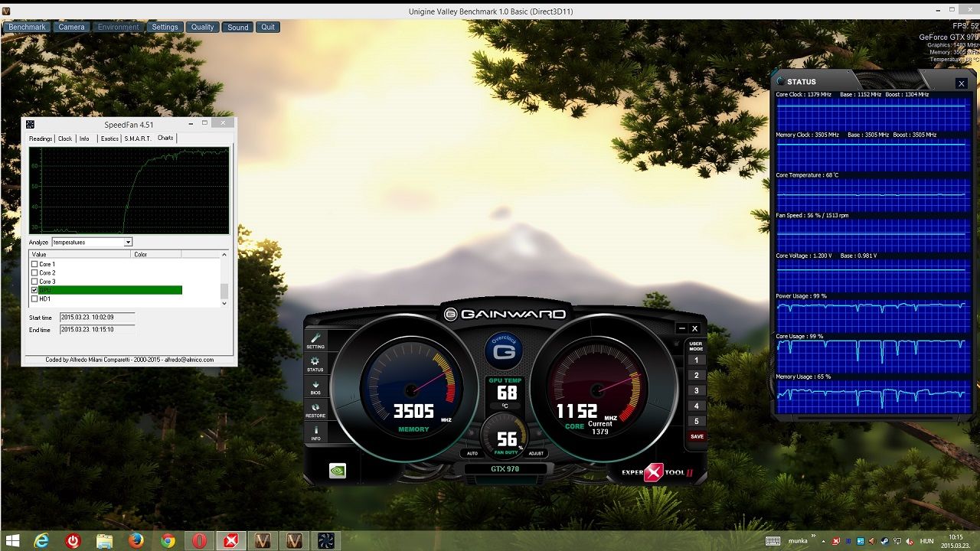Click the ExpertTool II logo
This screenshot has width=980, height=551.
[x=657, y=472]
